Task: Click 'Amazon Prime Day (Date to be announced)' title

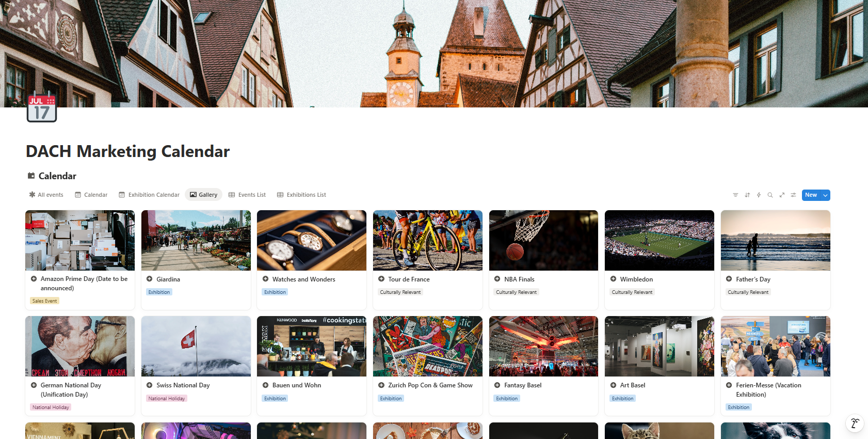Action: click(x=84, y=284)
